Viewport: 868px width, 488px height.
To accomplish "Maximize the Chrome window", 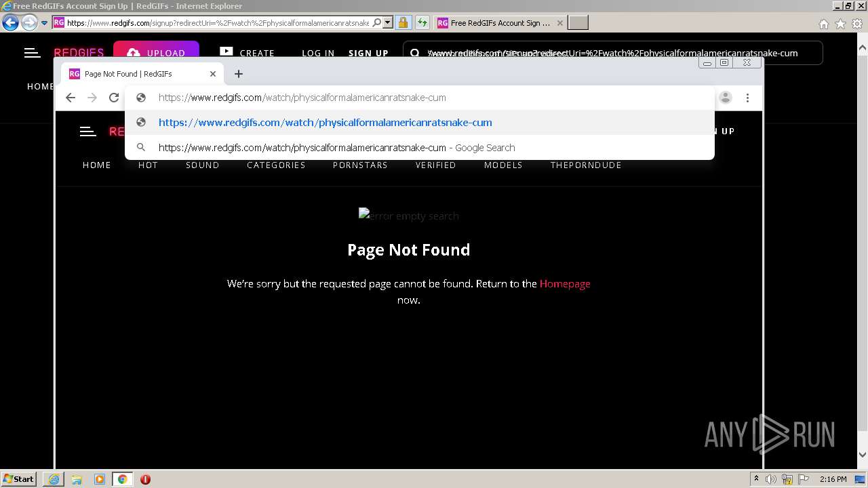I will (724, 62).
